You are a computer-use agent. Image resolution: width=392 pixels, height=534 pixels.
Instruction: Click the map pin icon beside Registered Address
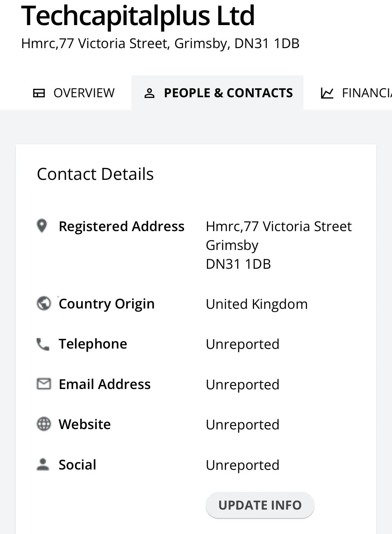point(42,226)
